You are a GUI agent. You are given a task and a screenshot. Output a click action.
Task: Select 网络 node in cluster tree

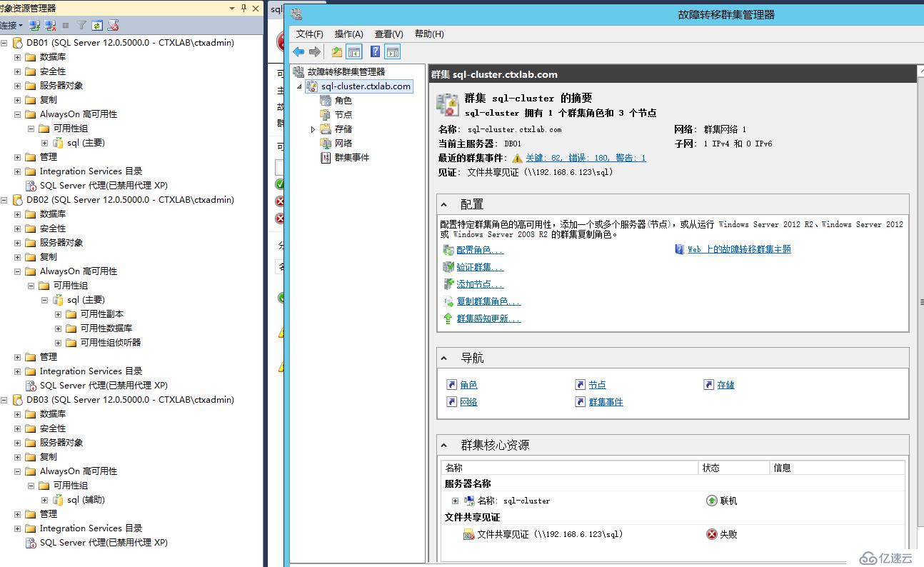point(343,143)
